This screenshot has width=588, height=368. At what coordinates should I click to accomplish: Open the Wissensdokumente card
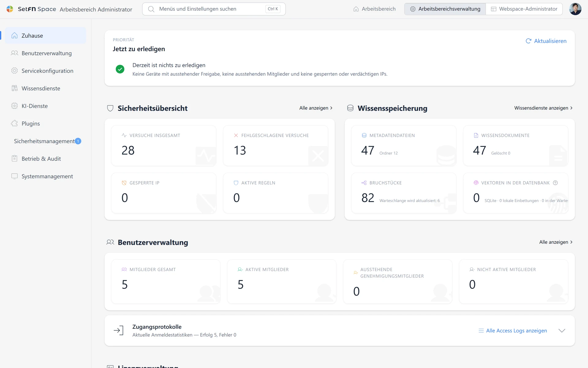tap(516, 146)
